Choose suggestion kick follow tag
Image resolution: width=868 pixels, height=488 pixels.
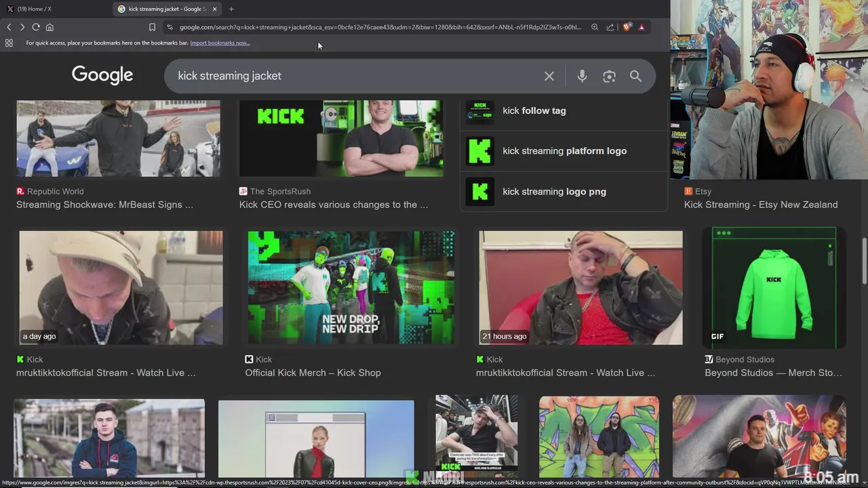tap(564, 111)
